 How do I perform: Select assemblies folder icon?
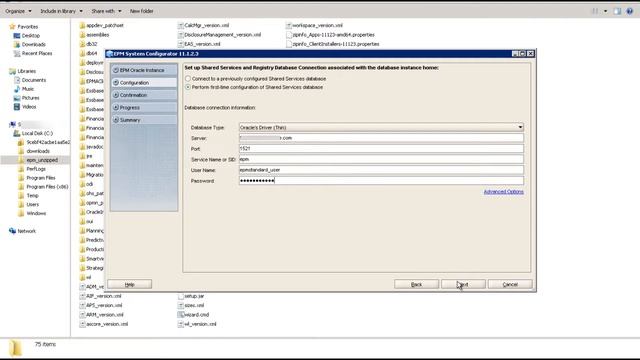coord(82,35)
